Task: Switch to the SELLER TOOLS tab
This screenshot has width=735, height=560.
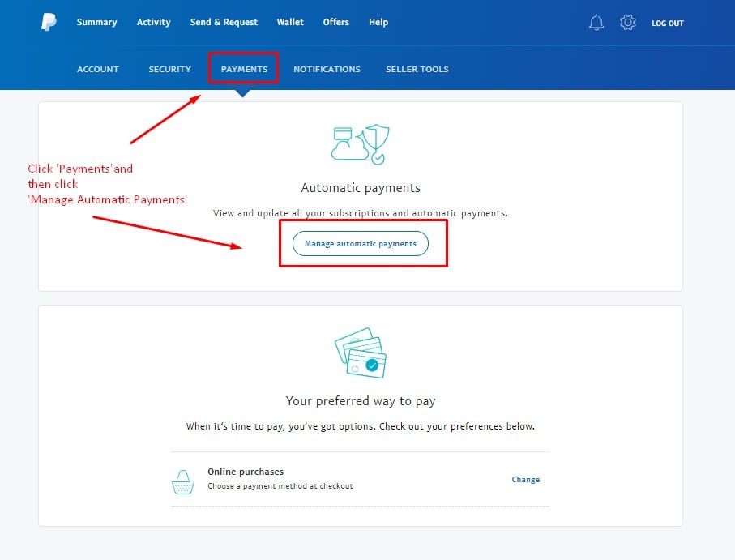Action: point(417,70)
